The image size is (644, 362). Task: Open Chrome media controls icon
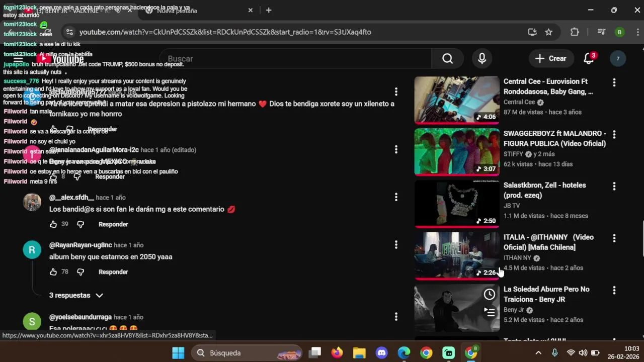tap(601, 32)
